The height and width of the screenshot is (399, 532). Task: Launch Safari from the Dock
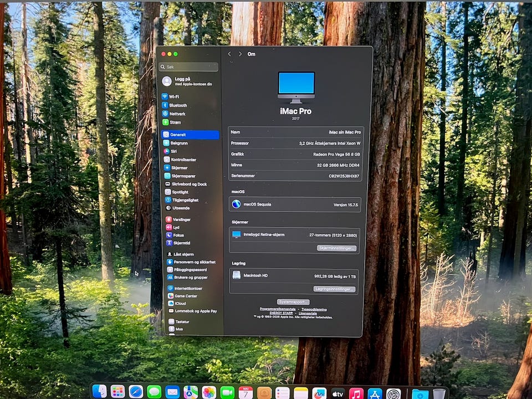tap(136, 392)
